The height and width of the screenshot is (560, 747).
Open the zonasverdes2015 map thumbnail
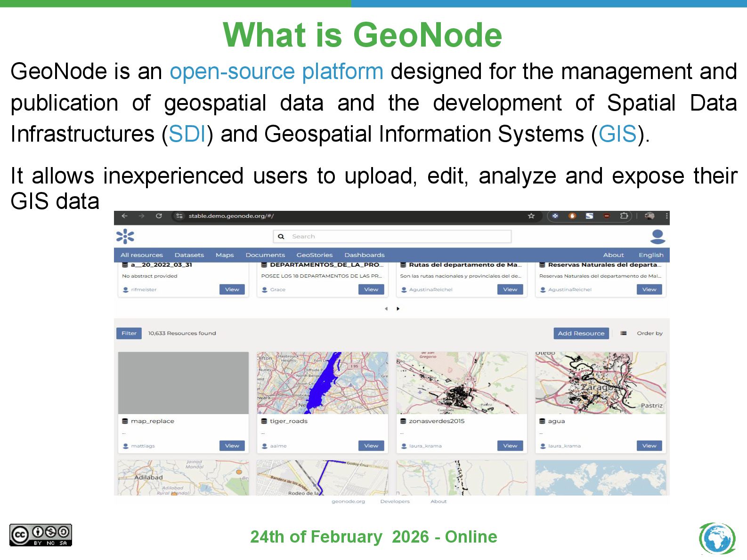click(462, 383)
